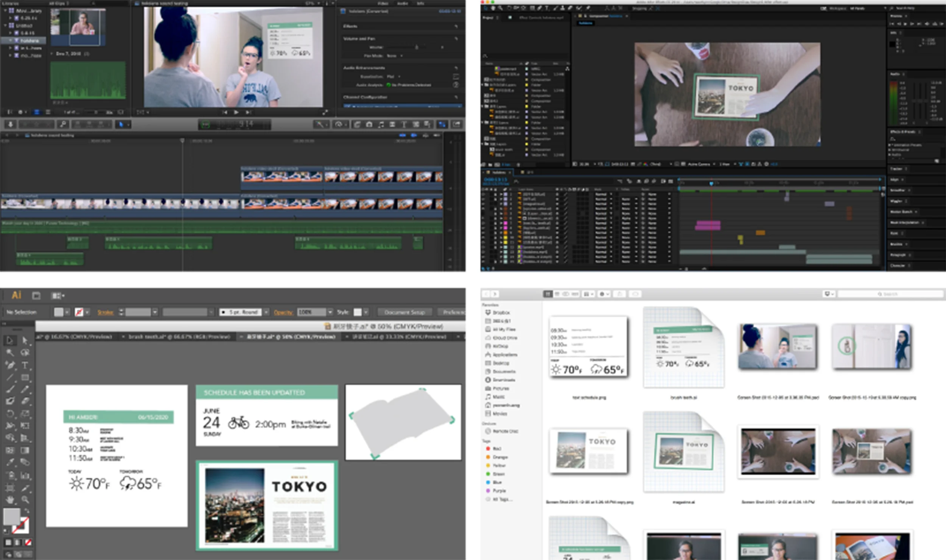946x560 pixels.
Task: Select the Hand tool in Illustrator
Action: point(10,500)
